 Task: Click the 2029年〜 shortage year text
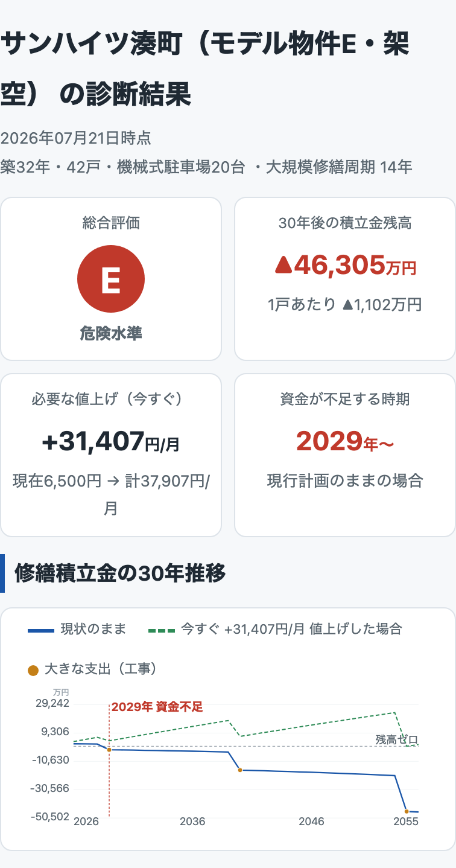[345, 442]
